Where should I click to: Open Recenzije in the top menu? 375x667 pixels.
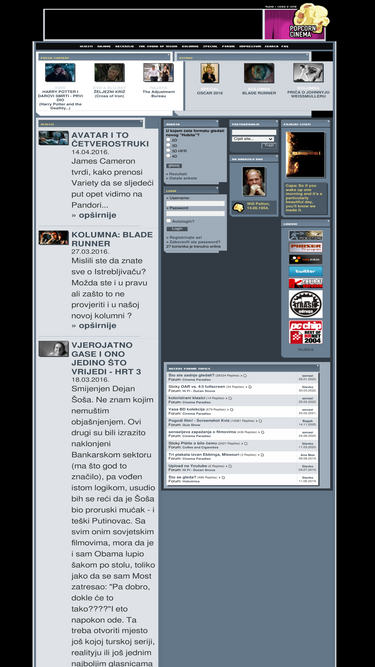click(x=125, y=46)
